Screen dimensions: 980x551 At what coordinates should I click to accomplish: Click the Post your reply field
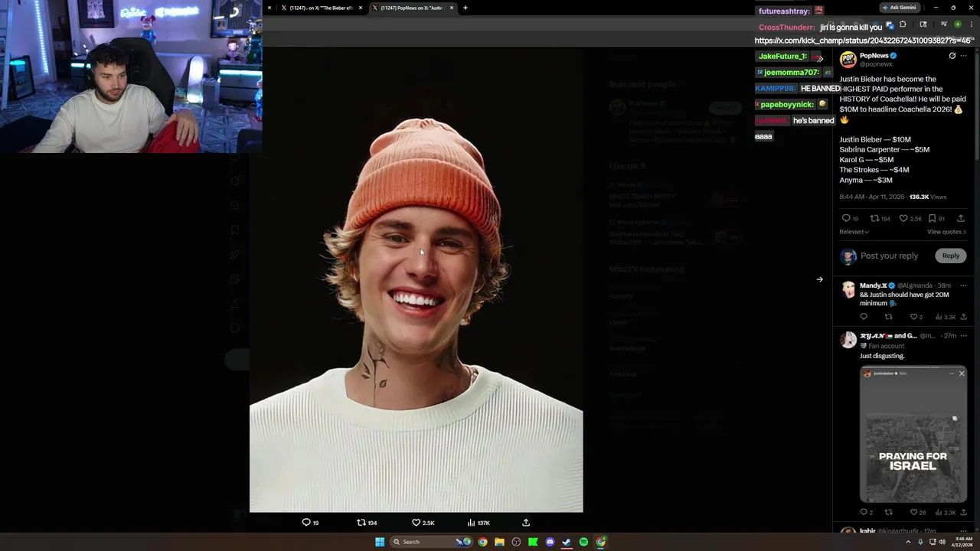(x=889, y=256)
